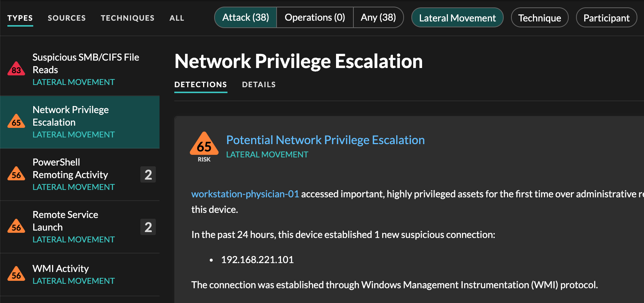
Task: Open the Participant filter dropdown
Action: [x=606, y=18]
